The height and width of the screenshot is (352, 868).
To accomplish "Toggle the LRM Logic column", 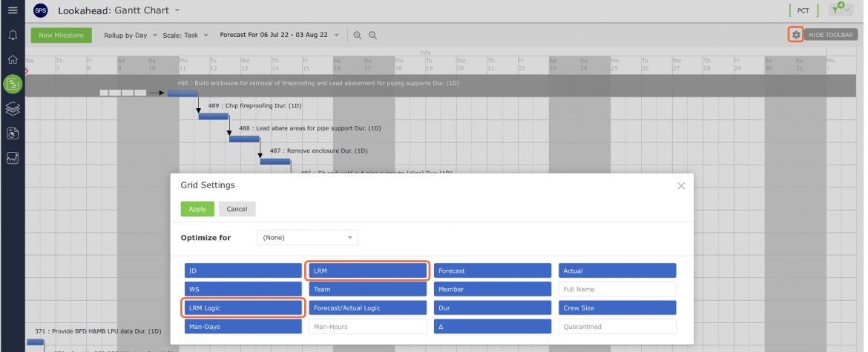I will 243,308.
